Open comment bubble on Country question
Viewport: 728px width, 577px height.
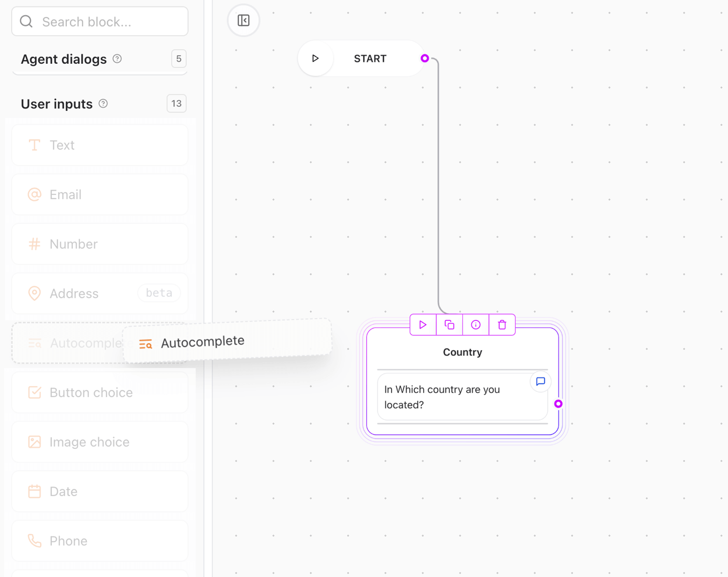click(540, 382)
